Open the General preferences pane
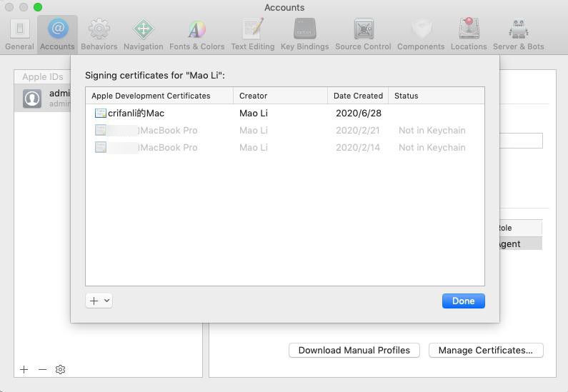568x392 pixels. (19, 34)
